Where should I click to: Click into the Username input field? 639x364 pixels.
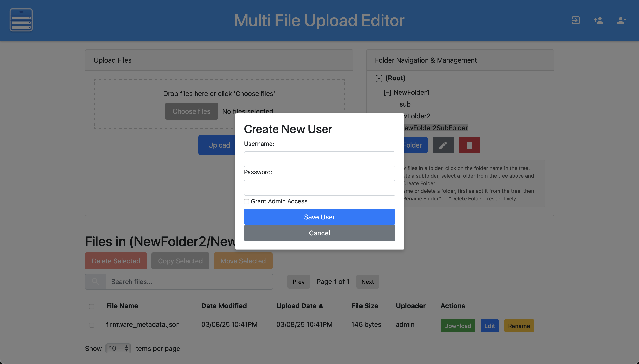coord(319,159)
